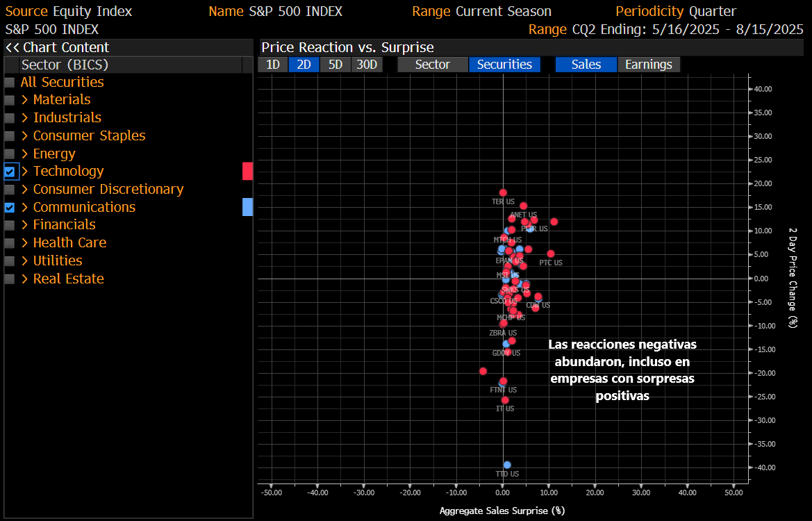Image resolution: width=812 pixels, height=521 pixels.
Task: Check the Materials sector checkbox
Action: click(9, 100)
